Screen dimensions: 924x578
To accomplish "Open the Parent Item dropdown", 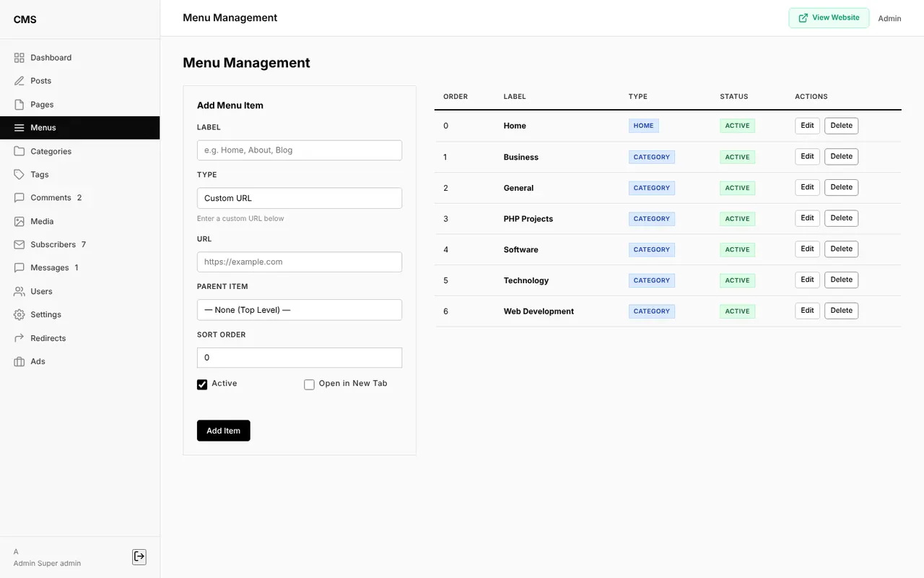I will point(300,310).
